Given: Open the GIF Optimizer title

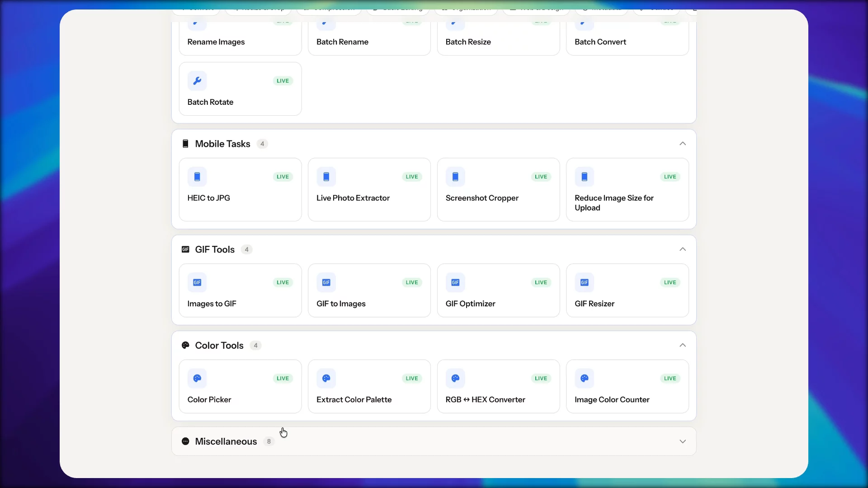Looking at the screenshot, I should point(470,304).
